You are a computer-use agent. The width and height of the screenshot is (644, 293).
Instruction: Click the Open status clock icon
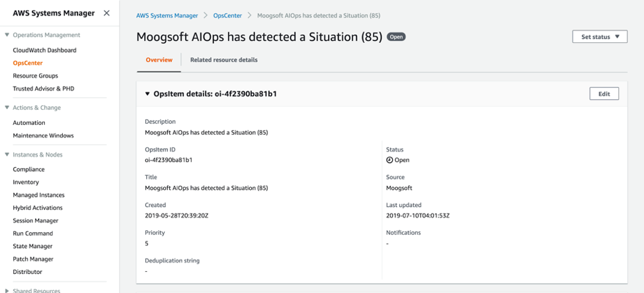pyautogui.click(x=389, y=160)
